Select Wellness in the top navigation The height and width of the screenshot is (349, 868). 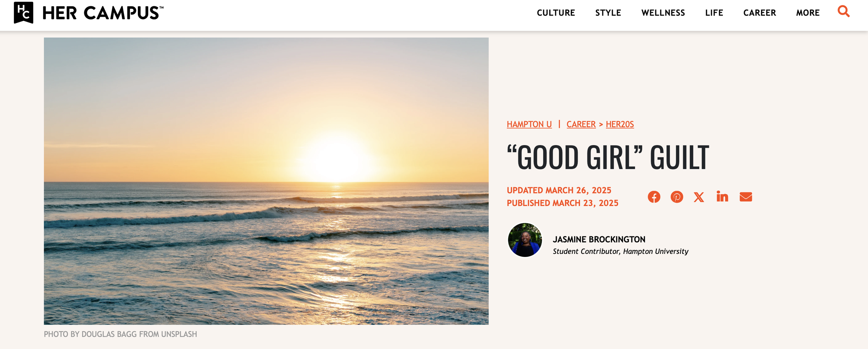(663, 13)
